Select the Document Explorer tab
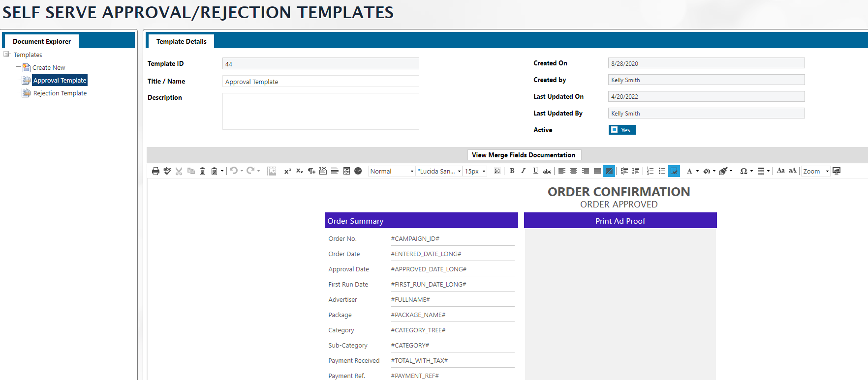868x380 pixels. (x=42, y=41)
